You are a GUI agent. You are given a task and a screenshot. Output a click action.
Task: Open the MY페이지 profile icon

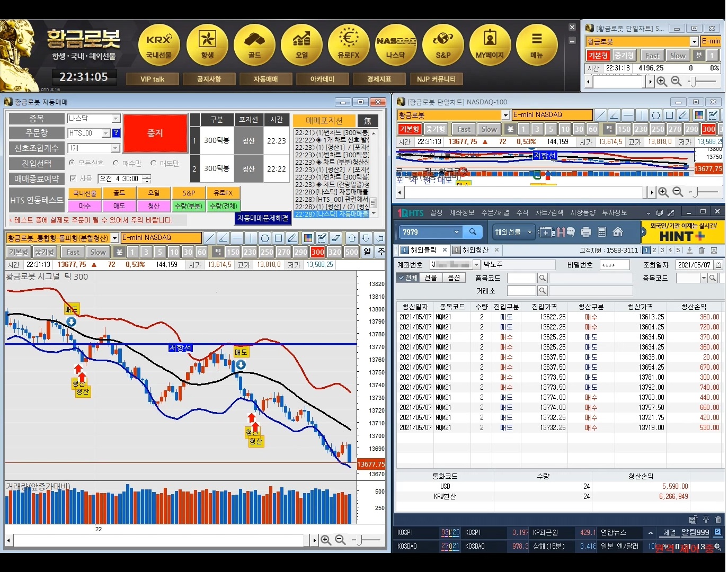pyautogui.click(x=490, y=44)
